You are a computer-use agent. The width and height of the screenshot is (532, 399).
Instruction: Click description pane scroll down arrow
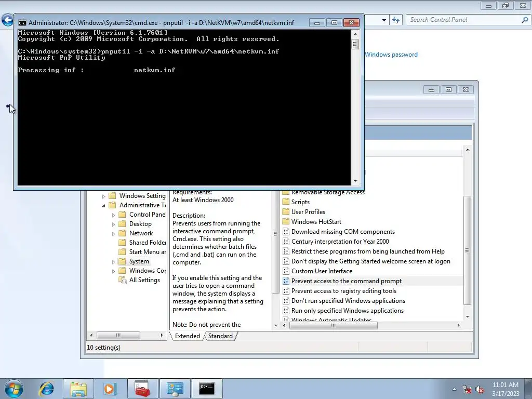coord(275,325)
